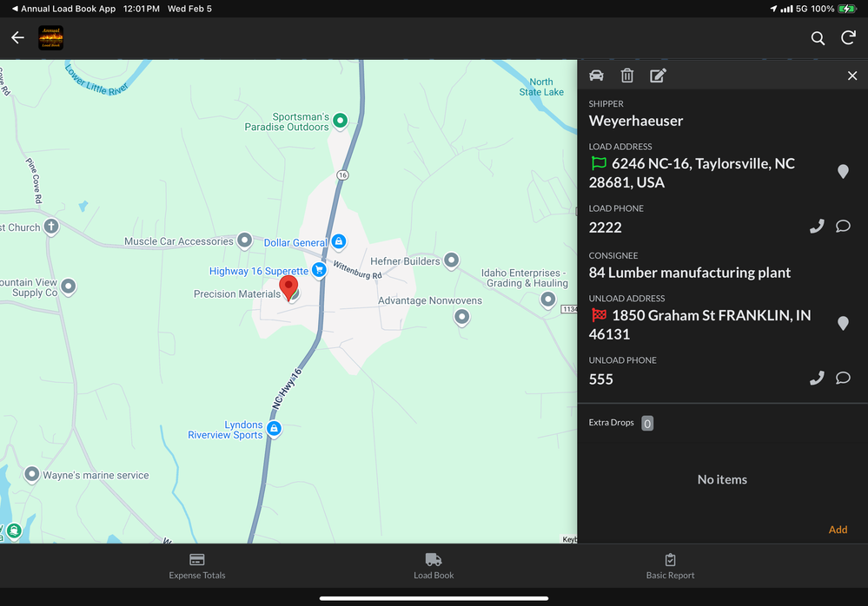868x606 pixels.
Task: Go back using the arrow icon
Action: point(17,37)
